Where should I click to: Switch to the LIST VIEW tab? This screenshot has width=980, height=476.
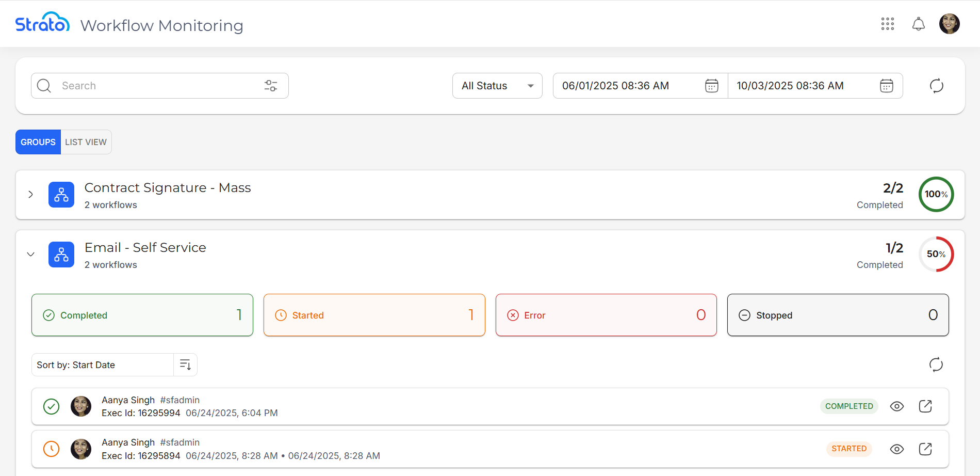pos(86,142)
